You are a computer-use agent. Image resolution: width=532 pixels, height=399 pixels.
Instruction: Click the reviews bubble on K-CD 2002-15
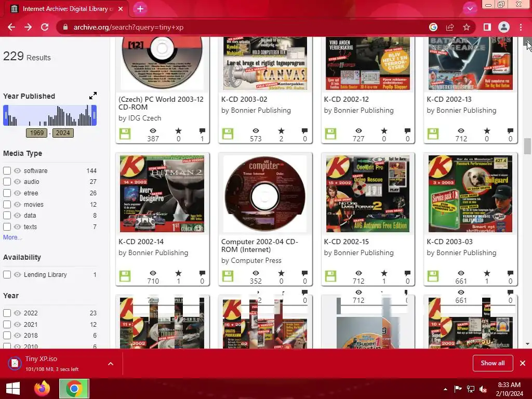[x=407, y=273]
